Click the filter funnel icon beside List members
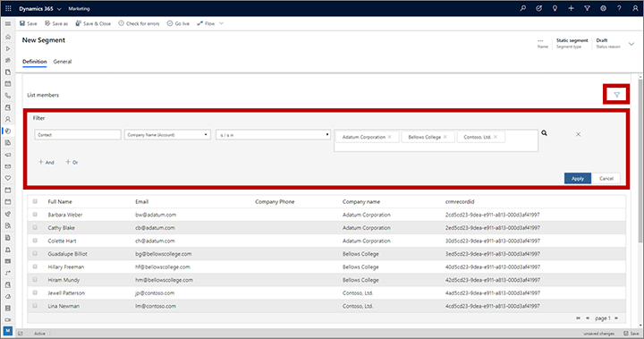 [616, 95]
